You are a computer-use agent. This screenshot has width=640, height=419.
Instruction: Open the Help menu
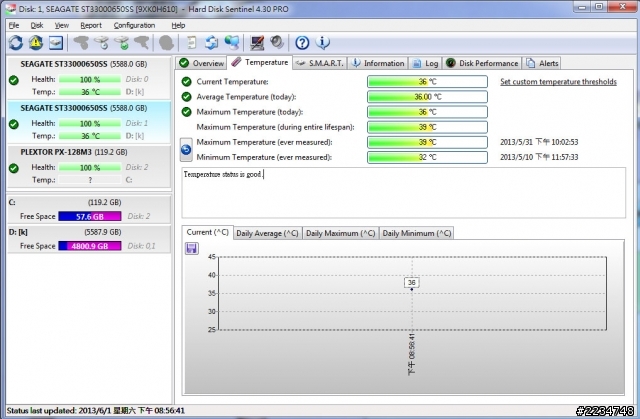tap(178, 25)
